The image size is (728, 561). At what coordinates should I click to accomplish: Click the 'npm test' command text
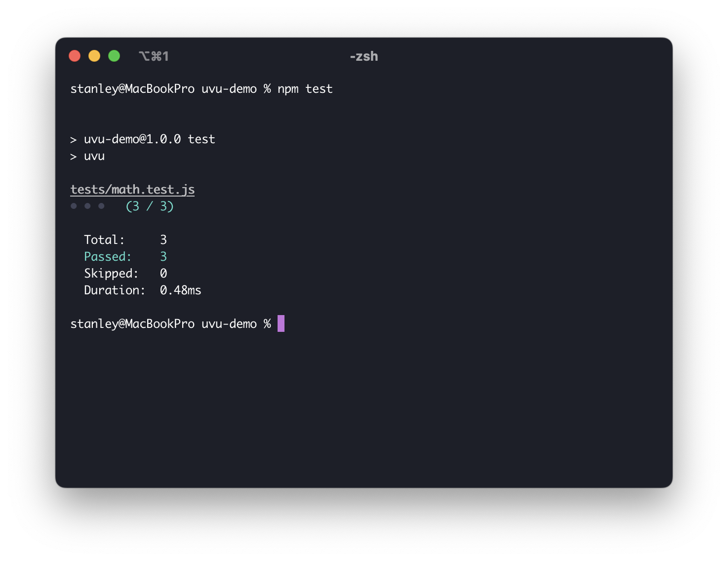point(305,89)
